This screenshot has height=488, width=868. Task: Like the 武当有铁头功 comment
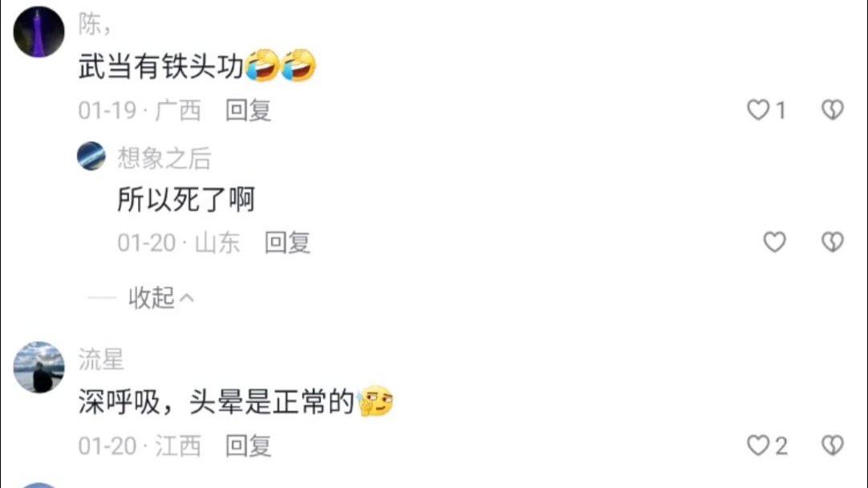click(x=758, y=110)
